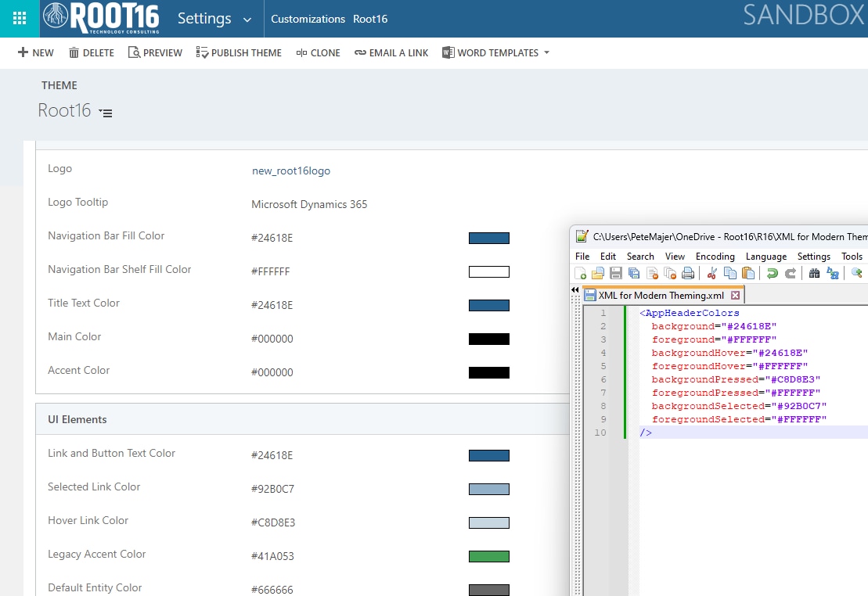
Task: Click the Open file folder icon
Action: point(598,273)
